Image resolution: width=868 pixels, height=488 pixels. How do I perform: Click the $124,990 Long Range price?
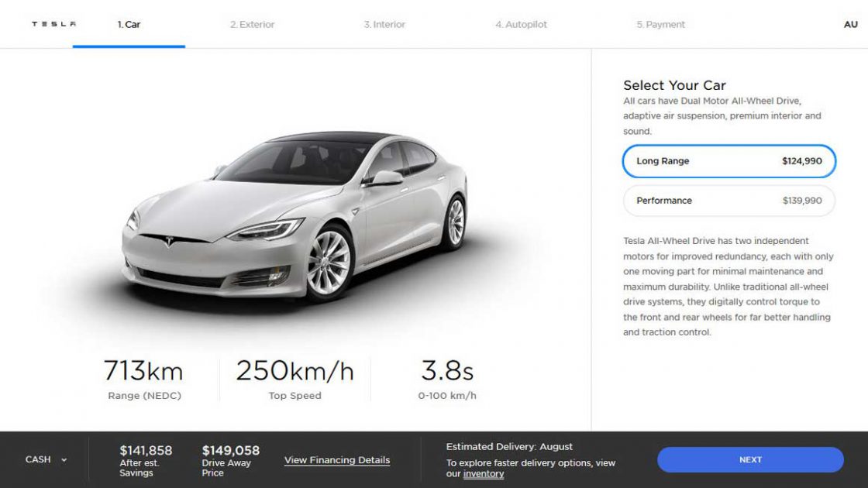click(x=804, y=161)
